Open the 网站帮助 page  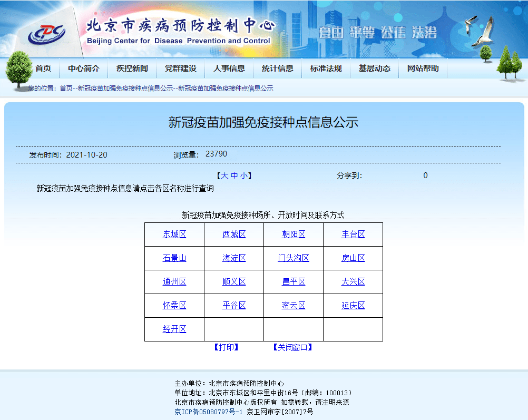tap(422, 68)
